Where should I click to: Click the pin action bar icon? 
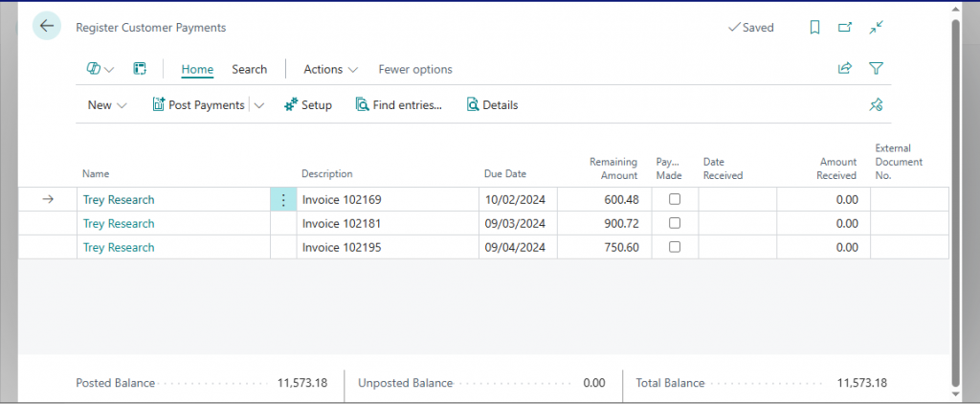[x=876, y=105]
